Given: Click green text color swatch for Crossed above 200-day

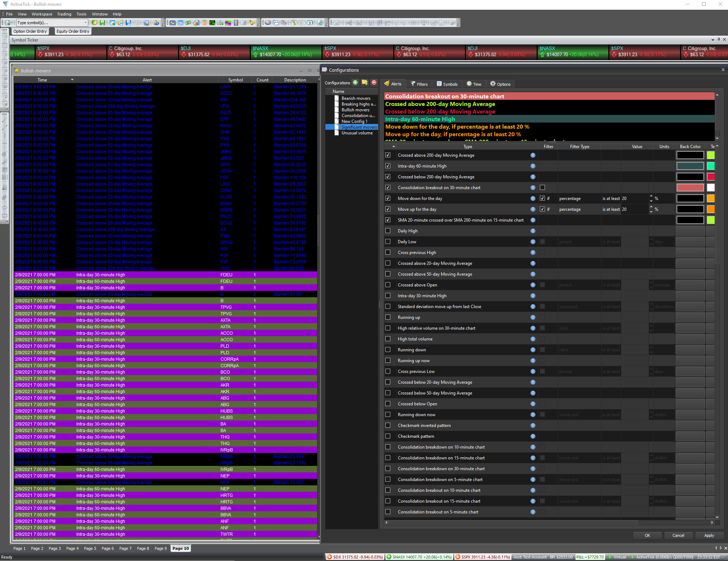Looking at the screenshot, I should [x=710, y=155].
